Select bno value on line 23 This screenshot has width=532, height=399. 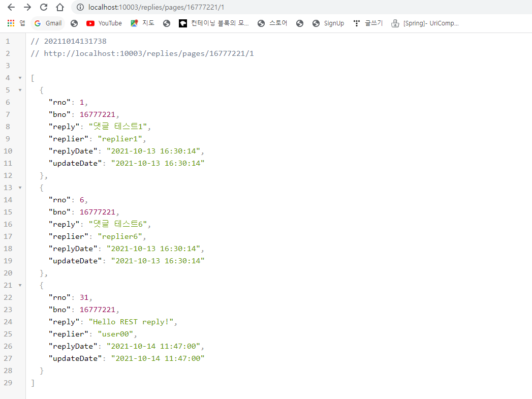pyautogui.click(x=98, y=310)
